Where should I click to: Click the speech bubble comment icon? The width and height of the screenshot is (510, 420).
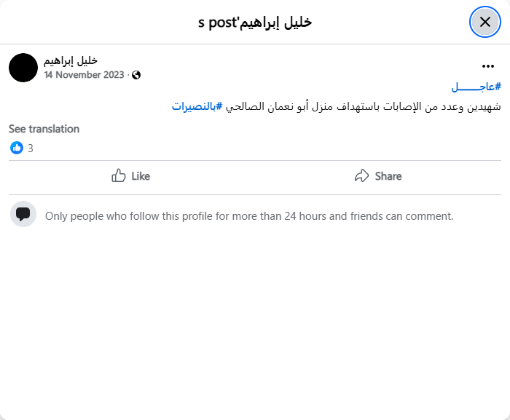(x=23, y=215)
